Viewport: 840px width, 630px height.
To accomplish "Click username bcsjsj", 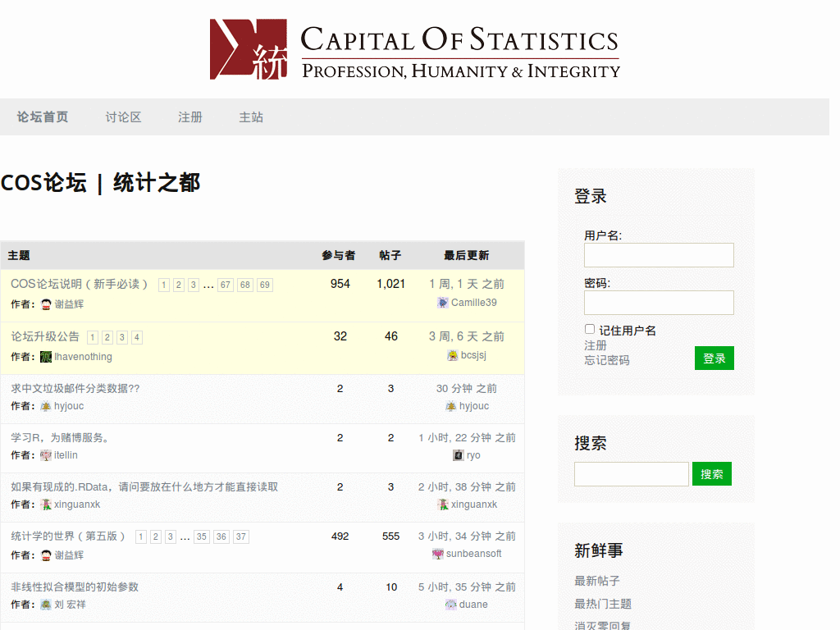I will (x=473, y=355).
